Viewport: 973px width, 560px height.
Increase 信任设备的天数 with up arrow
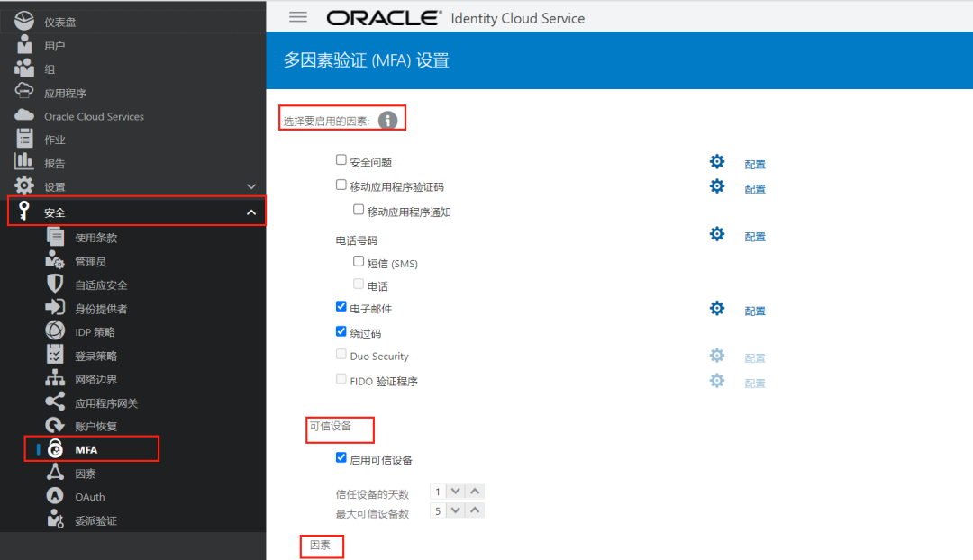(x=475, y=492)
